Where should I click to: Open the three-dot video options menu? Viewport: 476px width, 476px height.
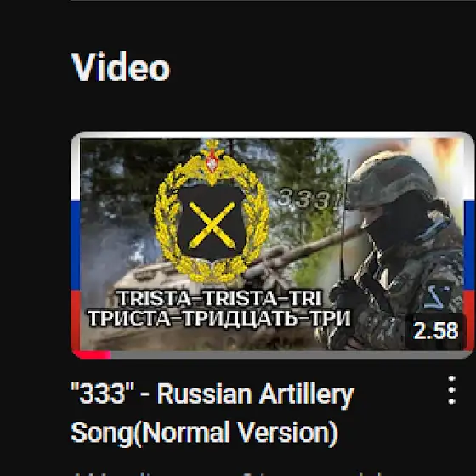(x=451, y=390)
